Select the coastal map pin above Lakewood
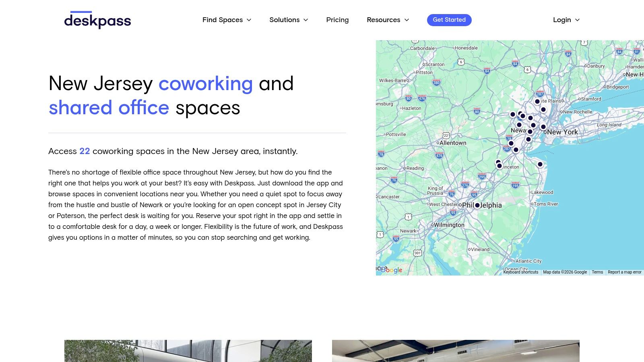The image size is (644, 362). click(540, 164)
